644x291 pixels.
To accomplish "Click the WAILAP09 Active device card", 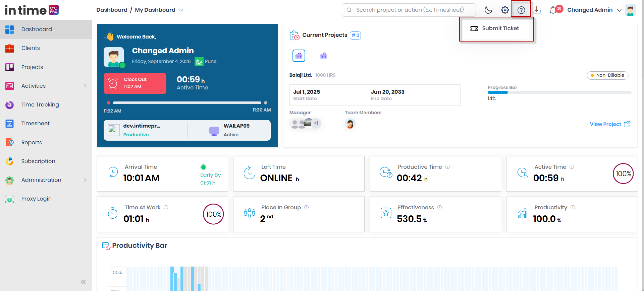I will tap(229, 130).
